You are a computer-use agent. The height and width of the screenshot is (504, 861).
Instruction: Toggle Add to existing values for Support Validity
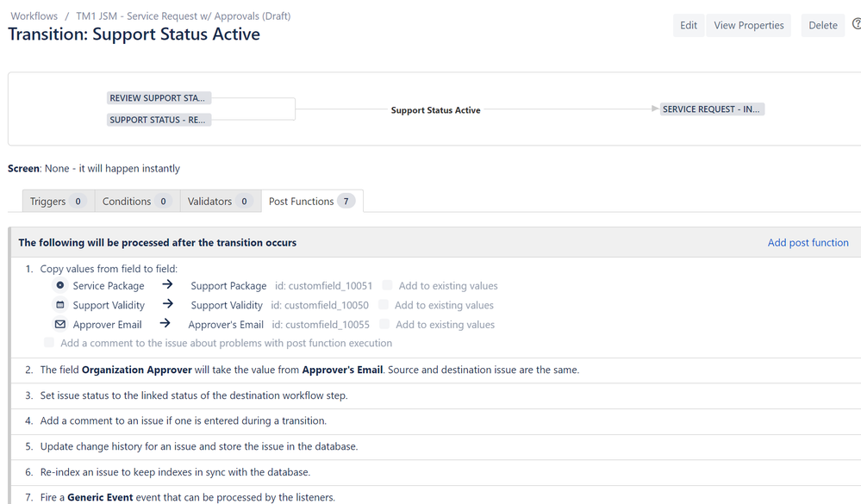point(384,304)
